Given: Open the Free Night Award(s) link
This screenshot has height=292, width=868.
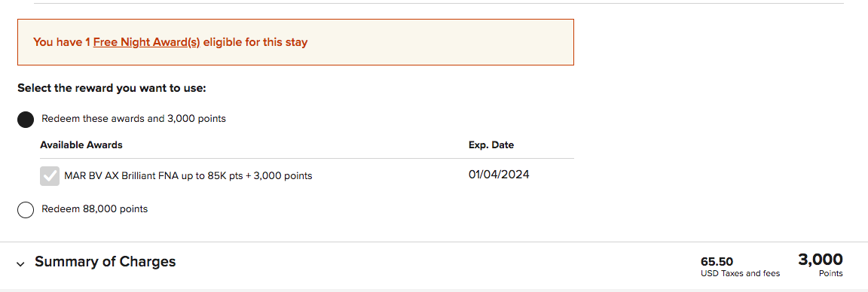Looking at the screenshot, I should point(147,42).
